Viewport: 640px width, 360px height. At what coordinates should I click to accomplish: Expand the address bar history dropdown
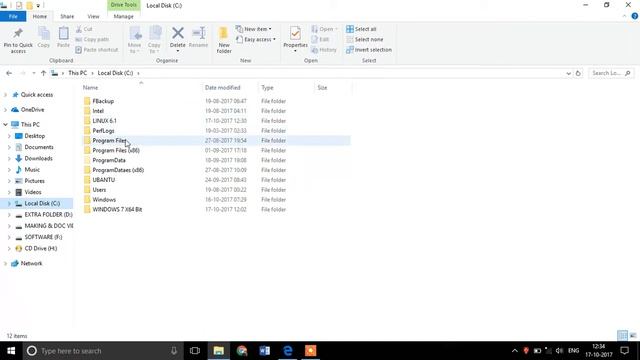569,73
